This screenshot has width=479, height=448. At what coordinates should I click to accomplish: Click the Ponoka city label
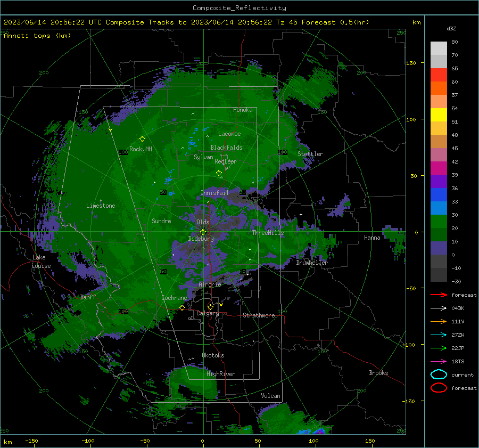point(243,110)
